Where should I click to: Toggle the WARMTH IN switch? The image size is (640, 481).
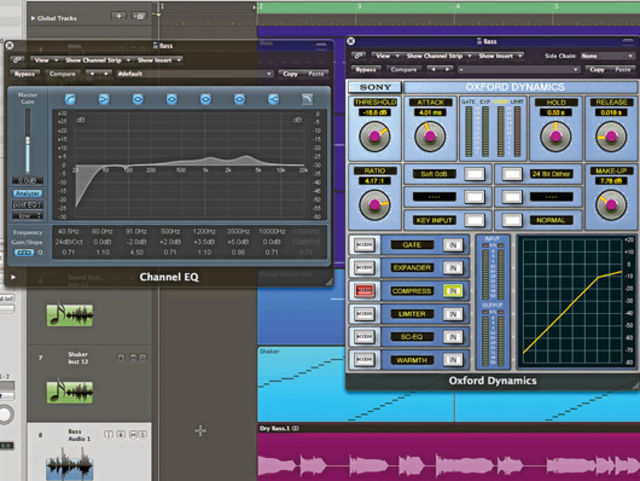[x=453, y=360]
